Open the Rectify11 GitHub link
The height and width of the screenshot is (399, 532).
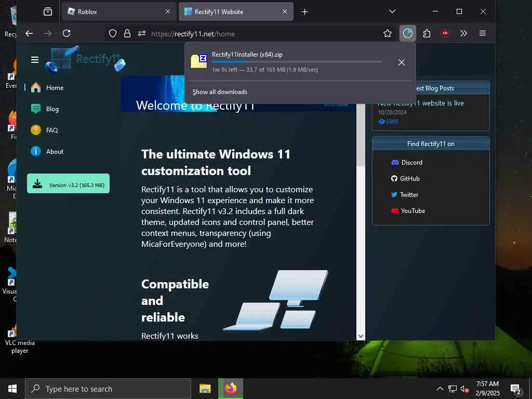click(405, 179)
